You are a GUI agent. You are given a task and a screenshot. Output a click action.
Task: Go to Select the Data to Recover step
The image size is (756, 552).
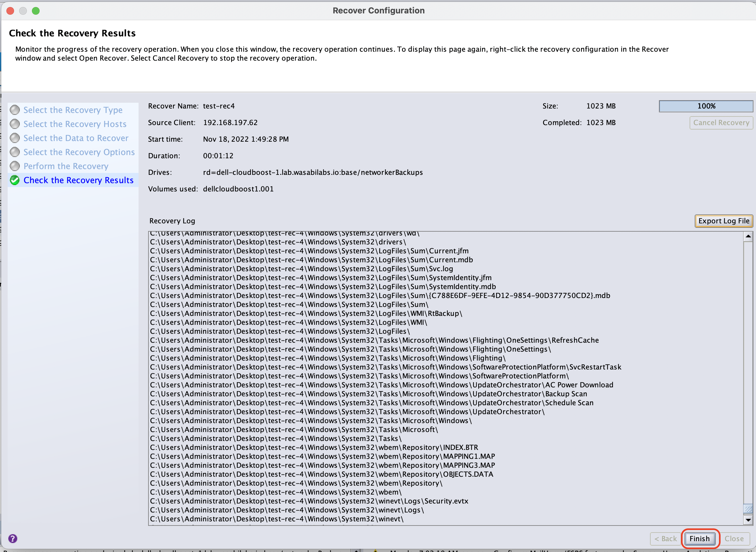click(76, 138)
